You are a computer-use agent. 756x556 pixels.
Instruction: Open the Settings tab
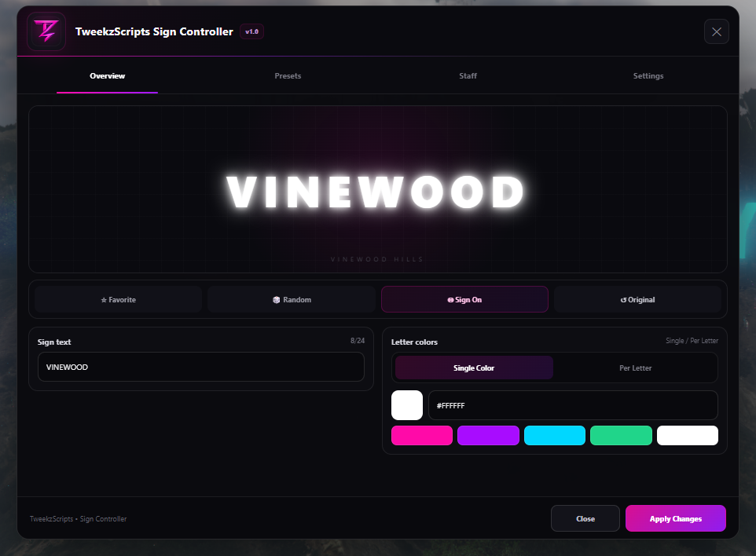pos(648,76)
